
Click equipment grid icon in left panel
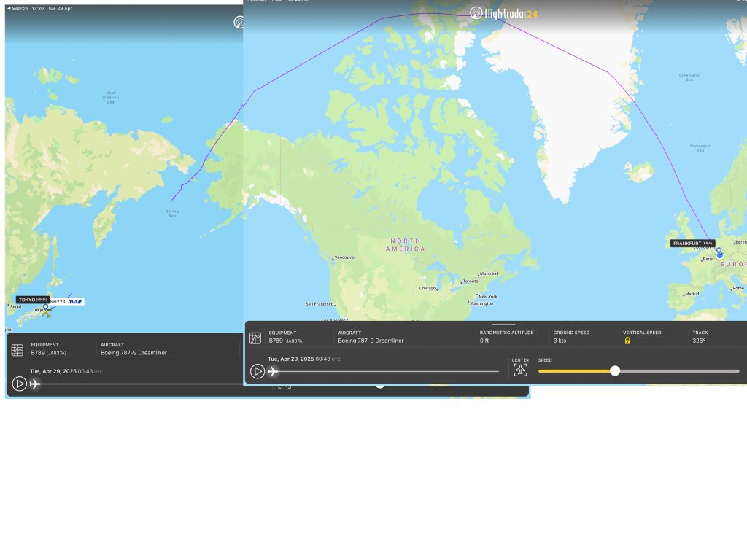point(18,350)
